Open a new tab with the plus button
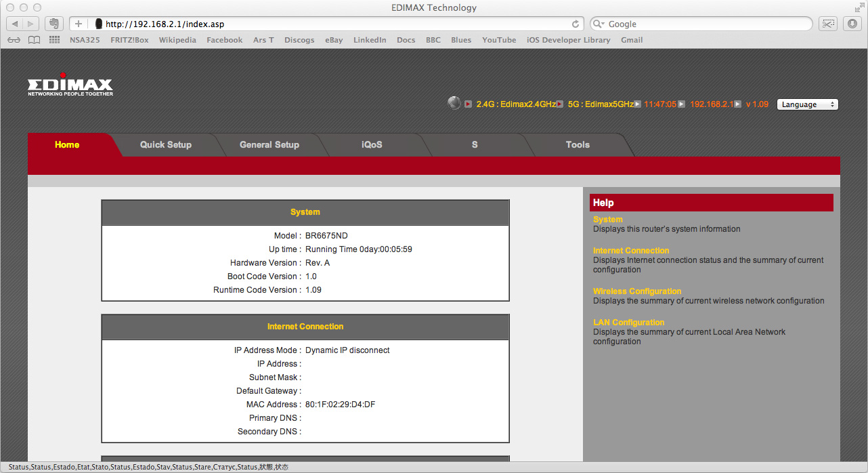This screenshot has height=473, width=868. 79,23
